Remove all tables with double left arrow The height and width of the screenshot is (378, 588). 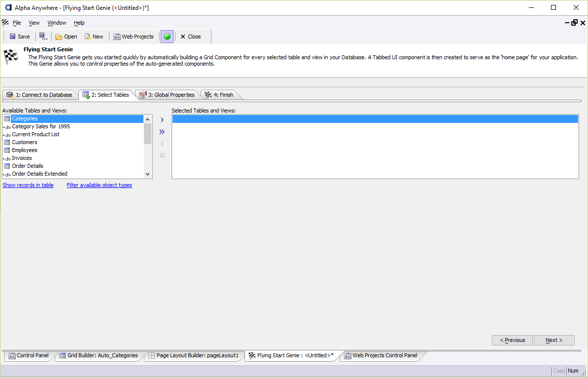tap(162, 155)
